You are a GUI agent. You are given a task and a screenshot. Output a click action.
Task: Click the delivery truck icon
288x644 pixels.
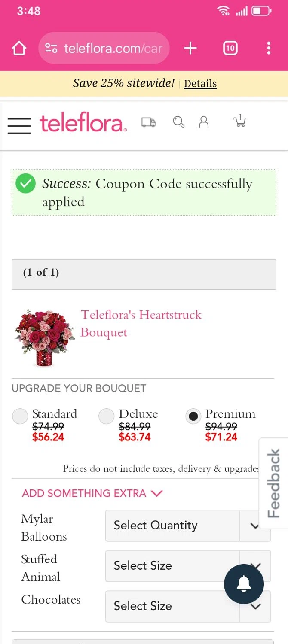click(148, 122)
